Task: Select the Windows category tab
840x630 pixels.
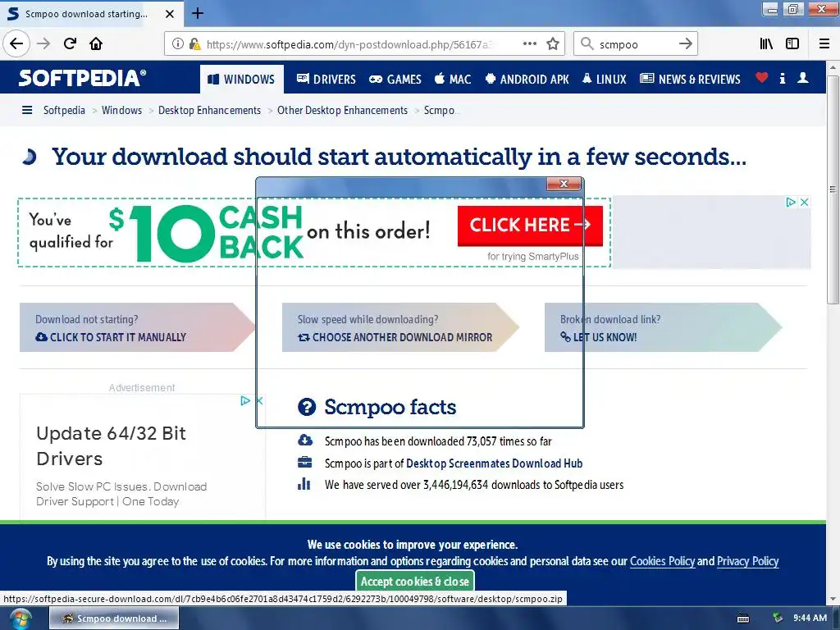Action: [242, 80]
